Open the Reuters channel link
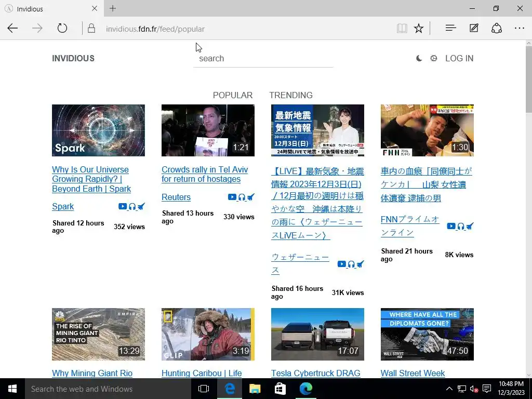Viewport: 532px width, 399px height. tap(176, 197)
